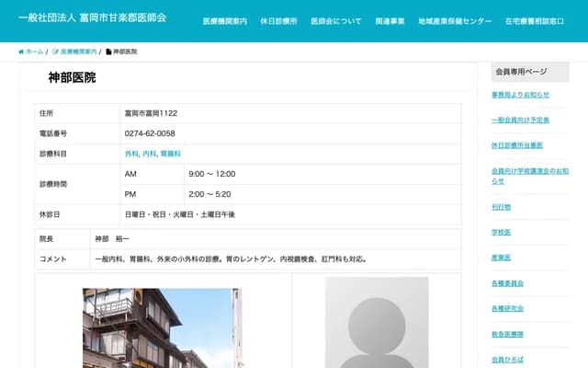588x368 pixels.
Task: Click the document icon beside 神部医院 breadcrumb
Action: click(x=108, y=52)
